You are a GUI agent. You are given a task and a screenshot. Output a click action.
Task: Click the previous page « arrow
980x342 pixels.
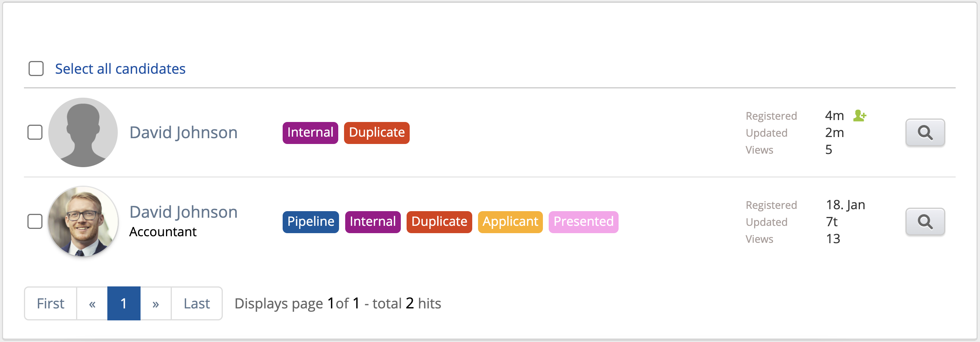tap(92, 303)
